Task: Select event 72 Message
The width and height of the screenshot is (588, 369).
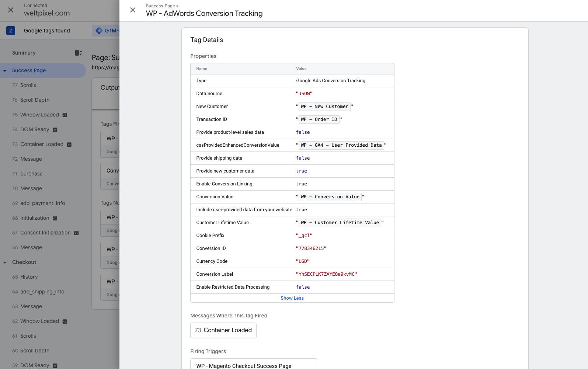Action: coord(27,159)
